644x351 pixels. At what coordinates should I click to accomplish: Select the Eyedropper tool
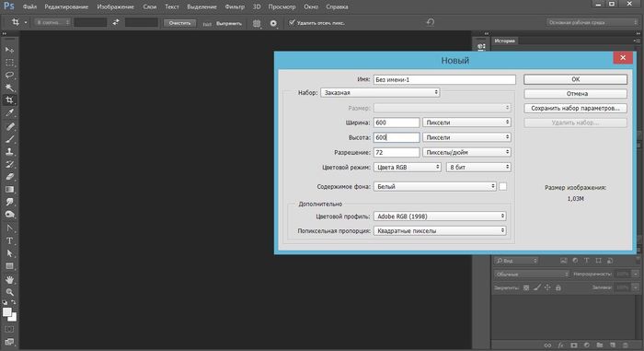(9, 112)
